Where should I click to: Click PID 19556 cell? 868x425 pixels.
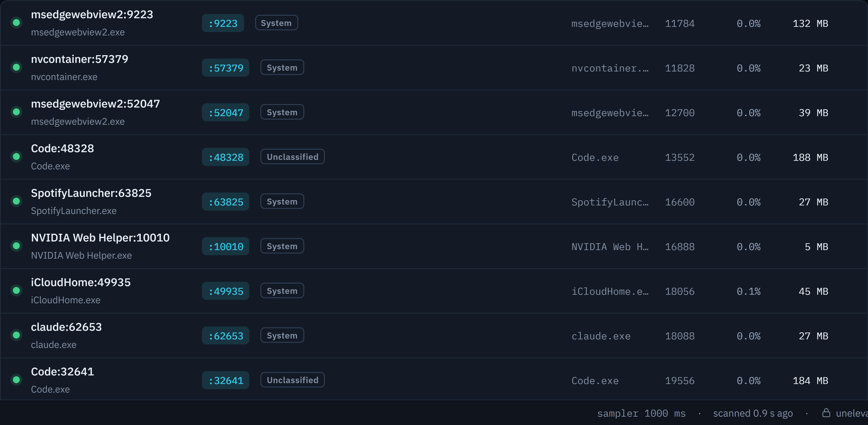pyautogui.click(x=680, y=381)
